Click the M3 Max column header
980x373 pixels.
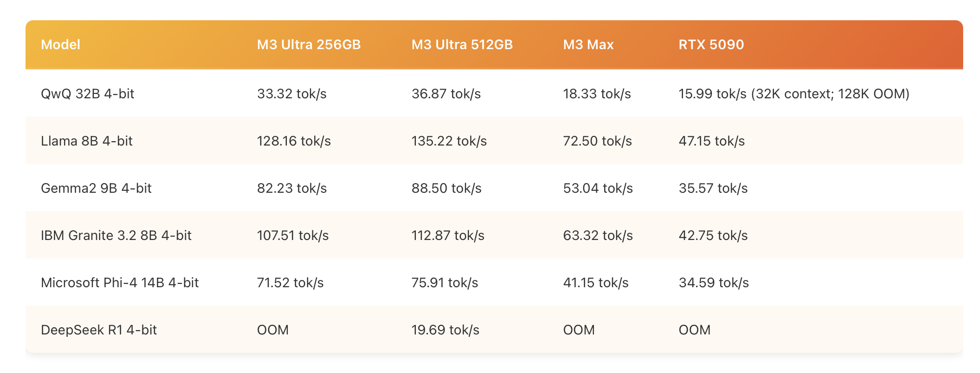coord(588,45)
